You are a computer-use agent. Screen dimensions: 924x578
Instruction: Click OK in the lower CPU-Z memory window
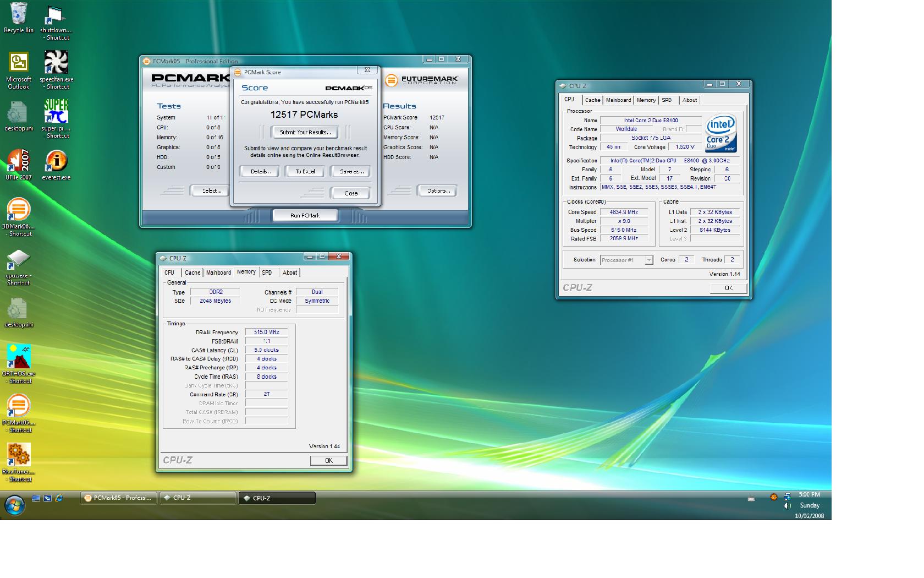[x=328, y=461]
